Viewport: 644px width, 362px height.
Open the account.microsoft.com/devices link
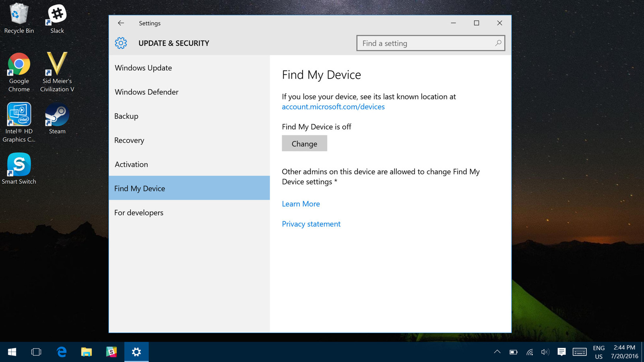[x=333, y=107]
